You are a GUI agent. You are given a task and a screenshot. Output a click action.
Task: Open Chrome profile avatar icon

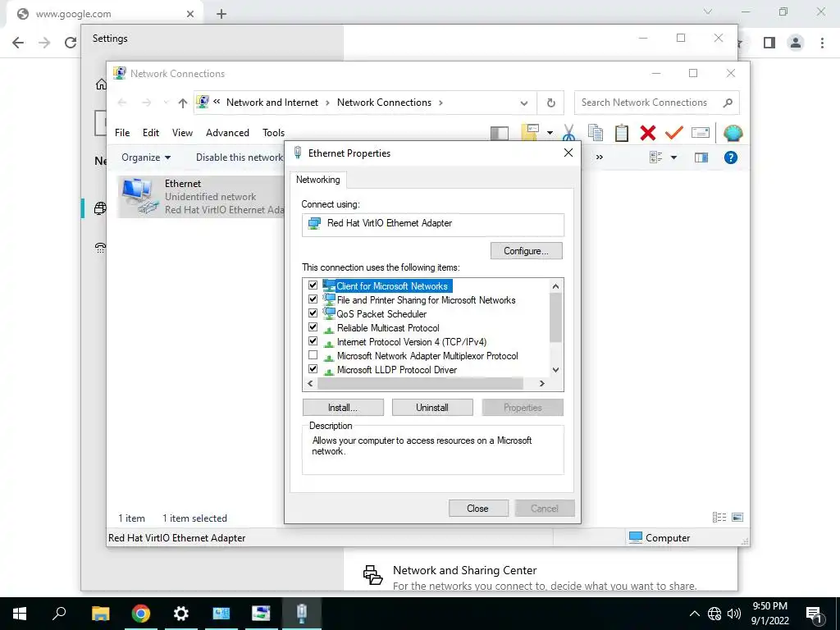[x=796, y=43]
